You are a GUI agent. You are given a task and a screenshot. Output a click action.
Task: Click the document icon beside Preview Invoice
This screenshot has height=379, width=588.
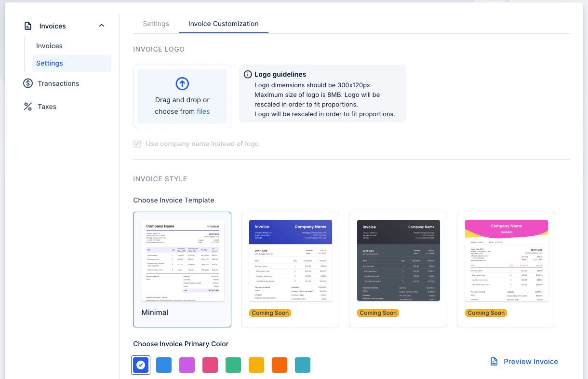tap(493, 361)
